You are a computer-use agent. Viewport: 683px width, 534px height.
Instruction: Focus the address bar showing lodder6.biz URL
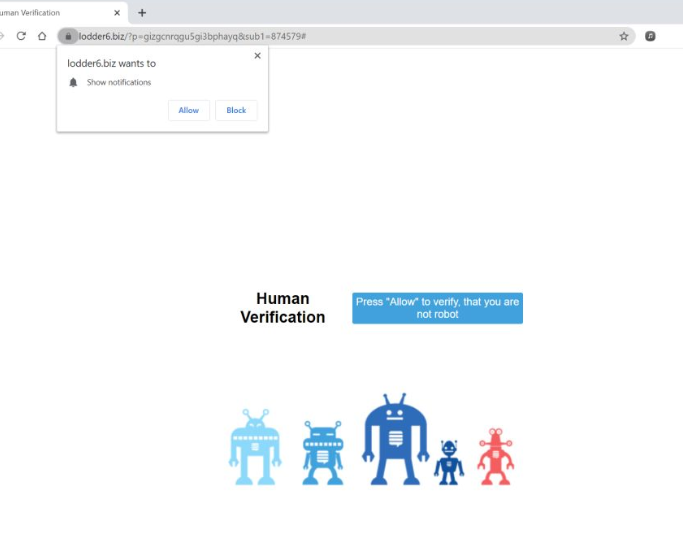pos(346,36)
